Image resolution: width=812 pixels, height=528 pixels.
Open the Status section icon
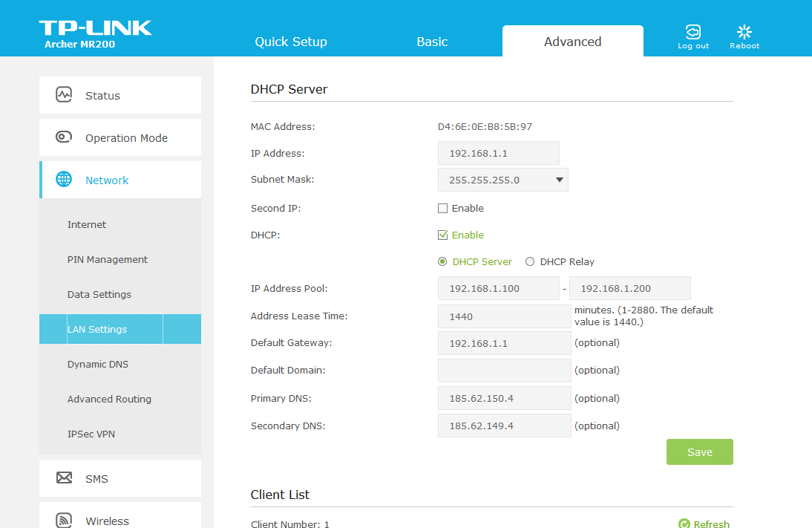64,95
